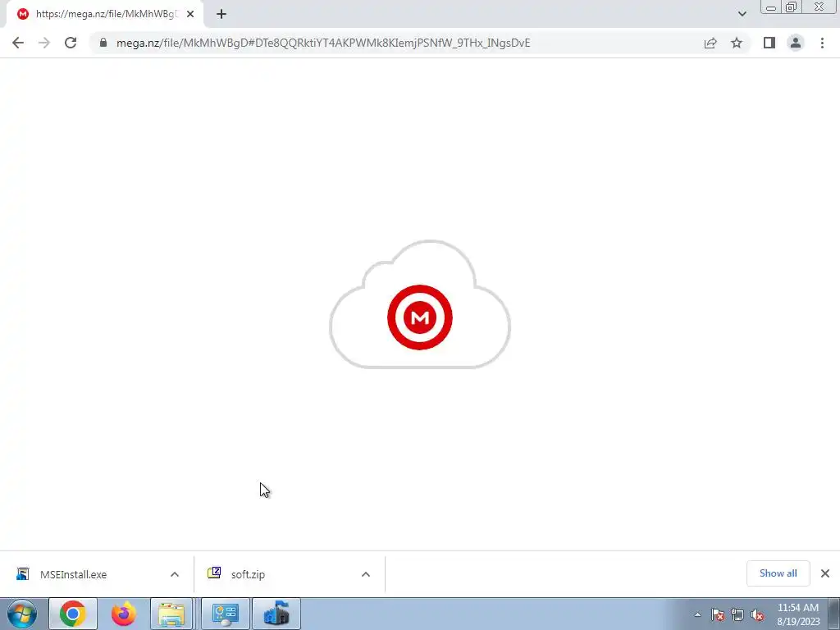Open the Control Panel taskbar item

225,614
